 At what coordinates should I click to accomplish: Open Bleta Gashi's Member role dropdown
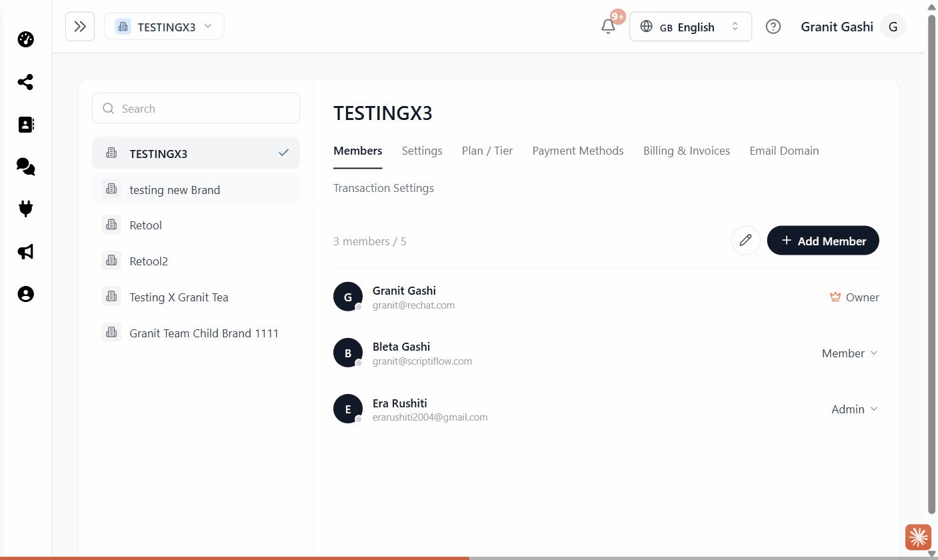(x=850, y=353)
